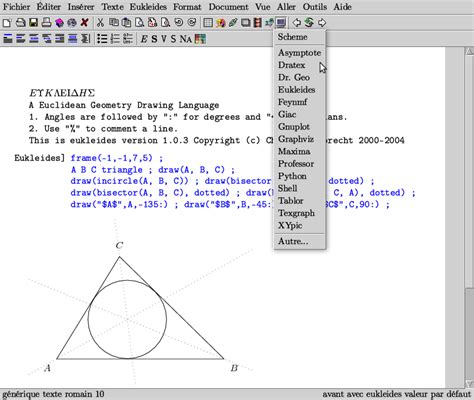Open the Document menu

pyautogui.click(x=229, y=7)
